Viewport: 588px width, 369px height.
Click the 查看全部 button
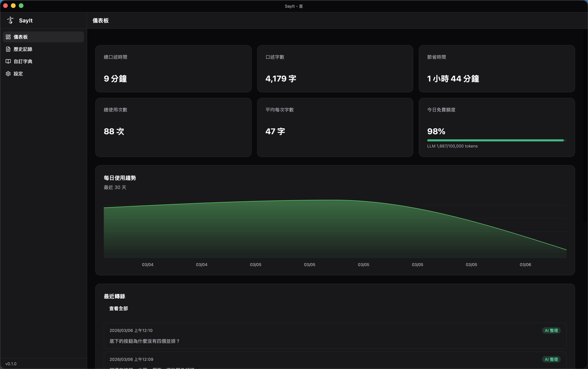coord(118,308)
